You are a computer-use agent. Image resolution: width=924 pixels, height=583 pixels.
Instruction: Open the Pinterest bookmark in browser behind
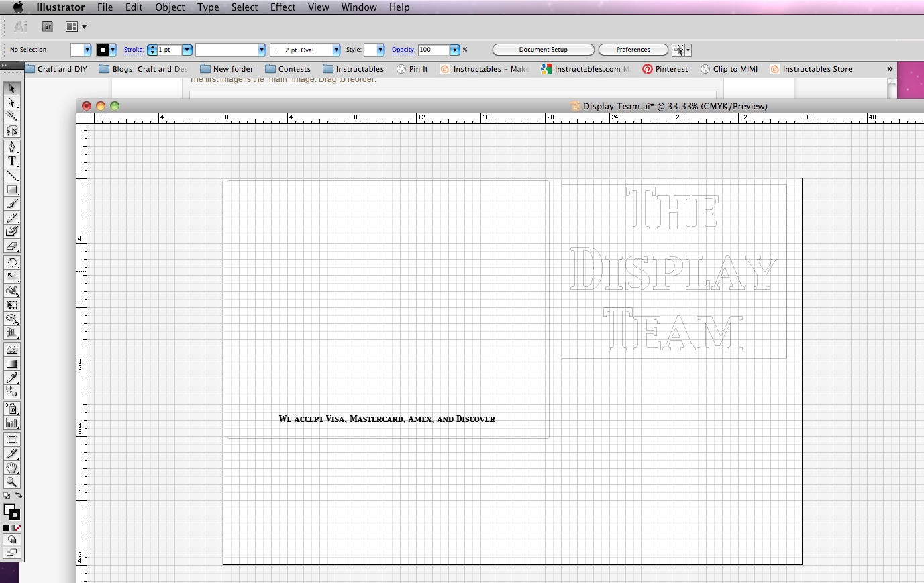coord(665,69)
